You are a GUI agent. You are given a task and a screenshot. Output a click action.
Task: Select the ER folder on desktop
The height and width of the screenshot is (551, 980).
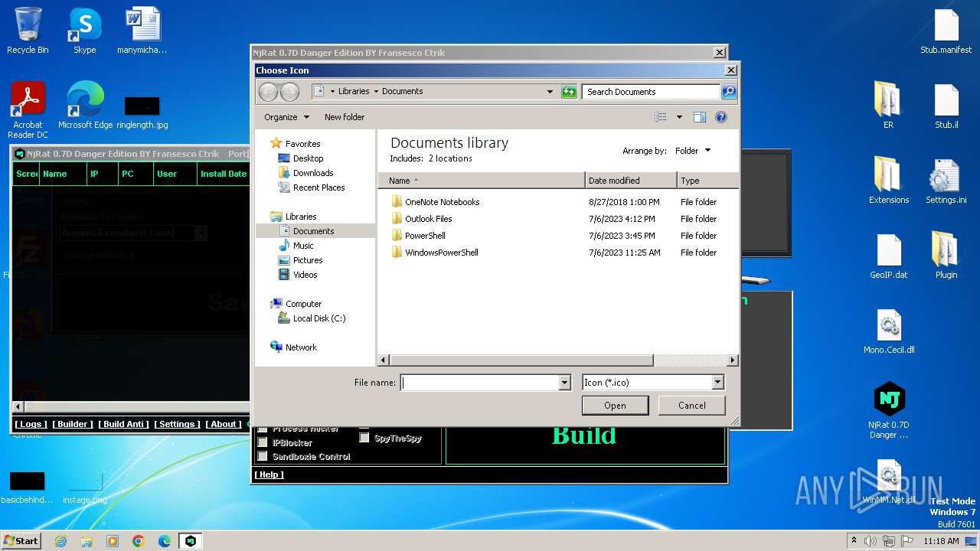pyautogui.click(x=888, y=106)
